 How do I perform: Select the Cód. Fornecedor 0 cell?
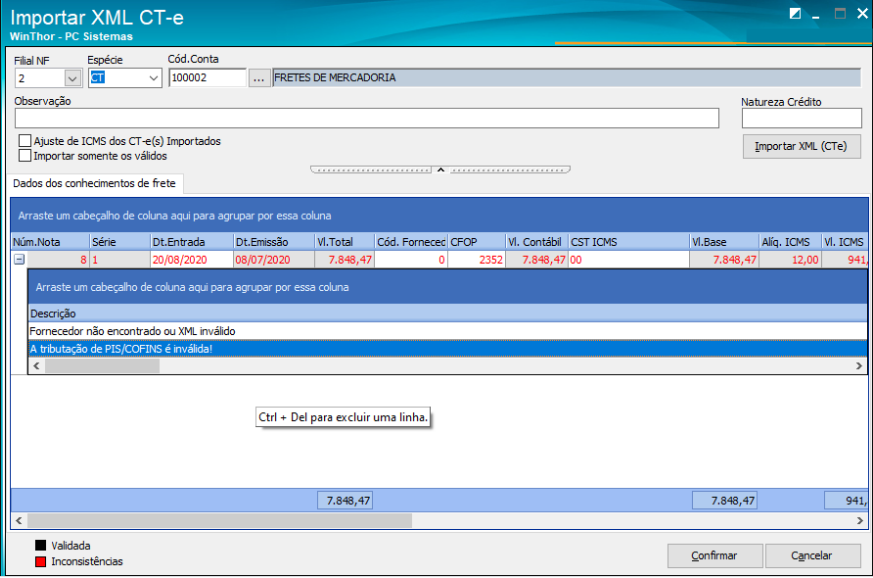411,259
